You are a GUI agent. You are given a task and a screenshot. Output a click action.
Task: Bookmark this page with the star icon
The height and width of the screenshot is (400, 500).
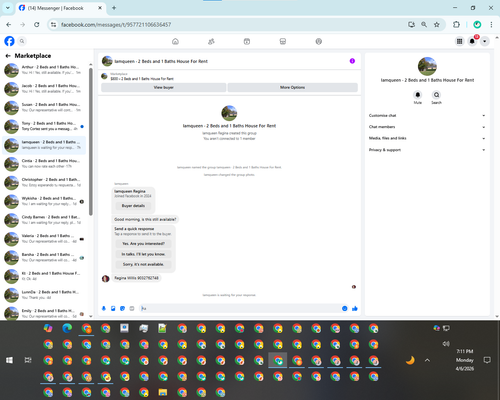click(437, 25)
